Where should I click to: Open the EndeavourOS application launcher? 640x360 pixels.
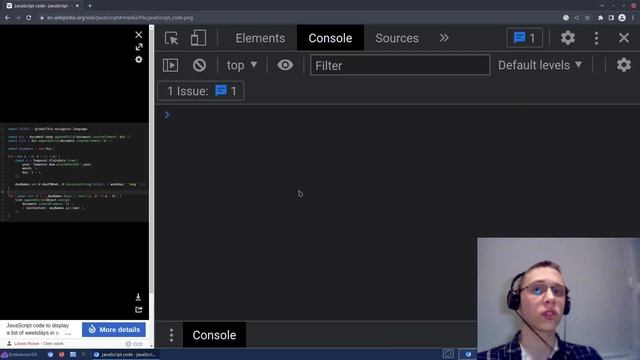pos(19,355)
